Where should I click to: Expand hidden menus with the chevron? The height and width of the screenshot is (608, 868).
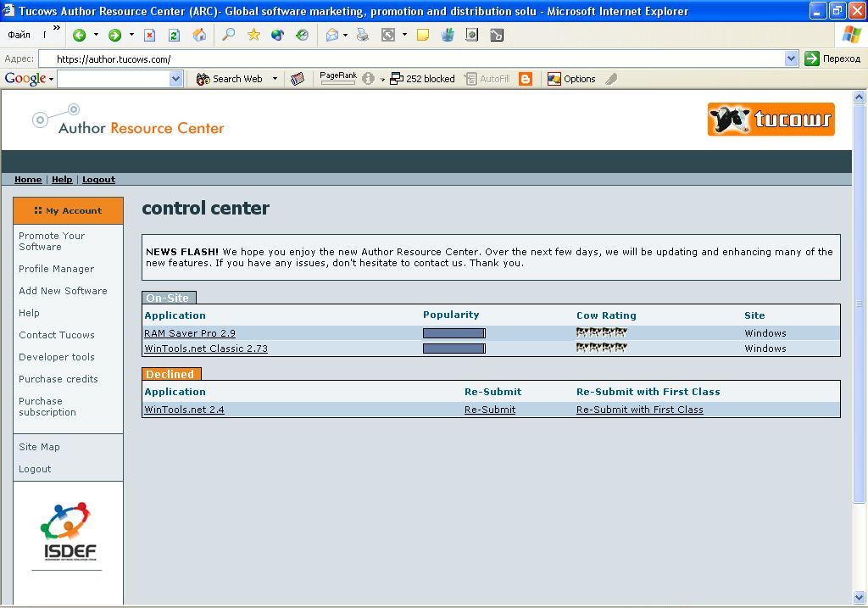point(57,28)
